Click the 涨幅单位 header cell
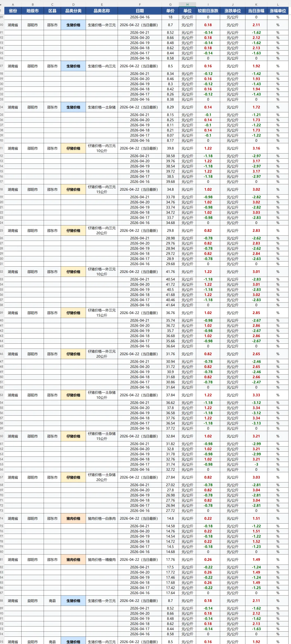 (x=278, y=11)
